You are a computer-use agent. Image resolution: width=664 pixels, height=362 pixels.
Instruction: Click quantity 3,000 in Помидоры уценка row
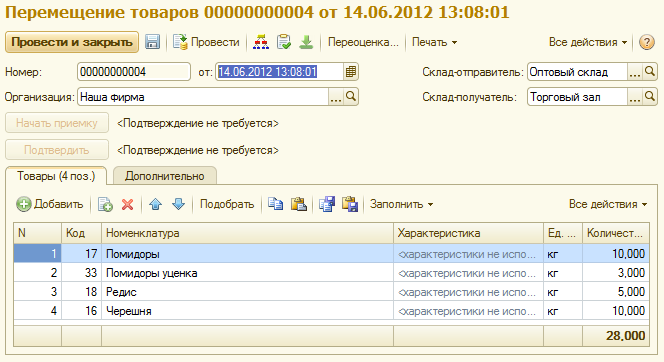click(x=616, y=273)
